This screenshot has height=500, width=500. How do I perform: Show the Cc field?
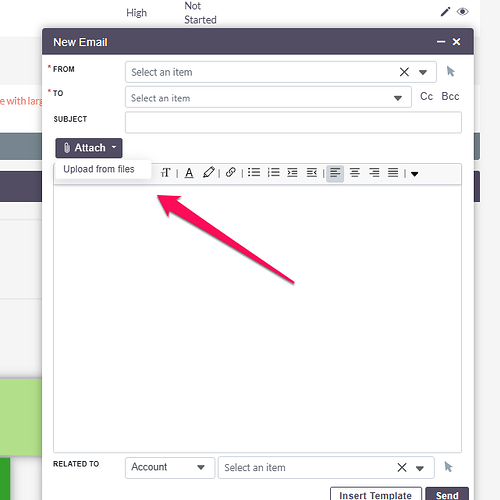426,96
